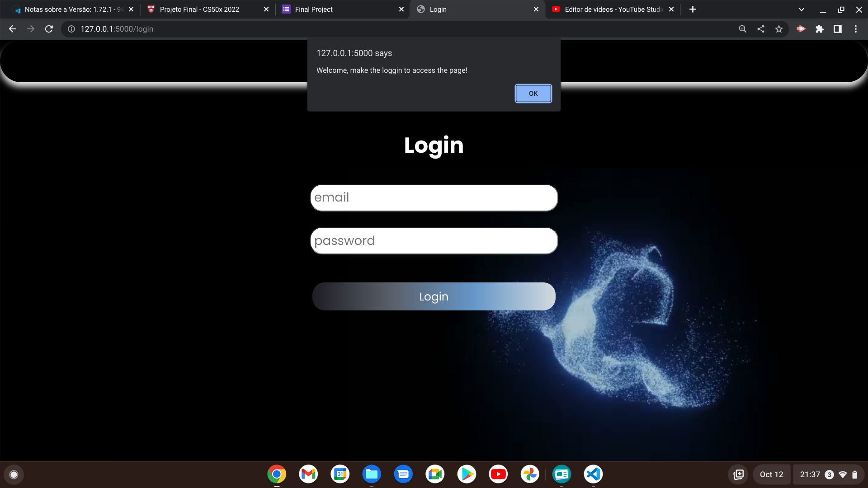The image size is (868, 488).
Task: Launch YouTube from the shelf
Action: pos(498,474)
